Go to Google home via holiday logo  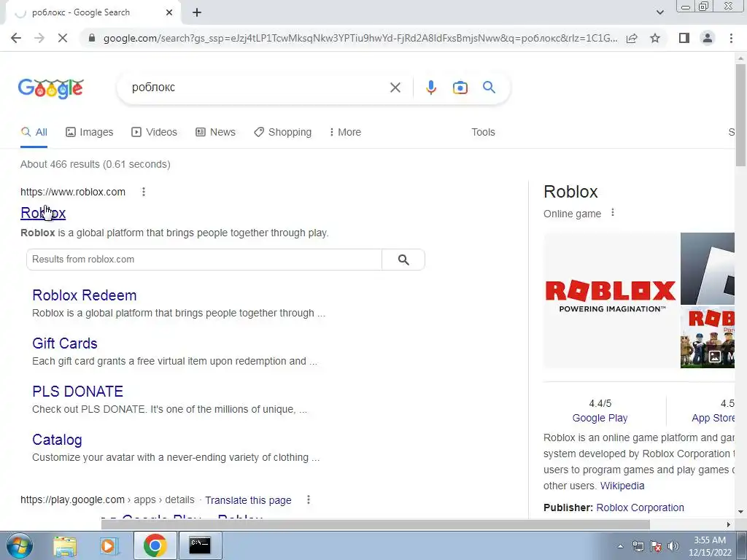[x=51, y=88]
